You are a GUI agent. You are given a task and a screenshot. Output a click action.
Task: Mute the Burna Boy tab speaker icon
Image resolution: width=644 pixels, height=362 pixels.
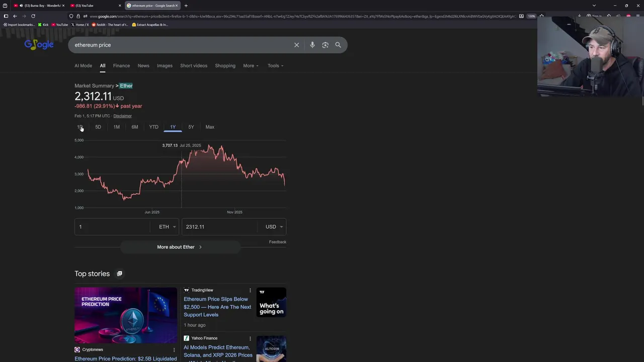[21, 6]
